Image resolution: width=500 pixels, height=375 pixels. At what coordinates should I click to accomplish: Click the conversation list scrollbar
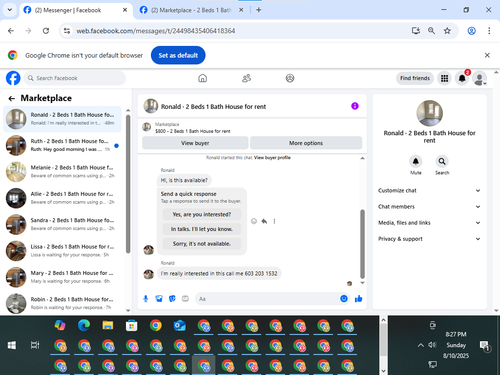pos(128,184)
